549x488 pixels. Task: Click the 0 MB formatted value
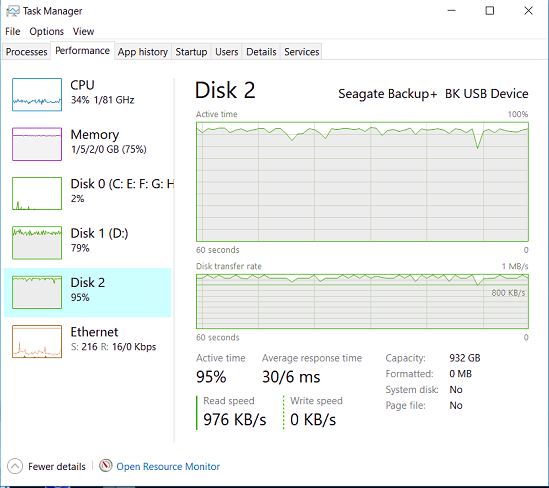(x=460, y=374)
